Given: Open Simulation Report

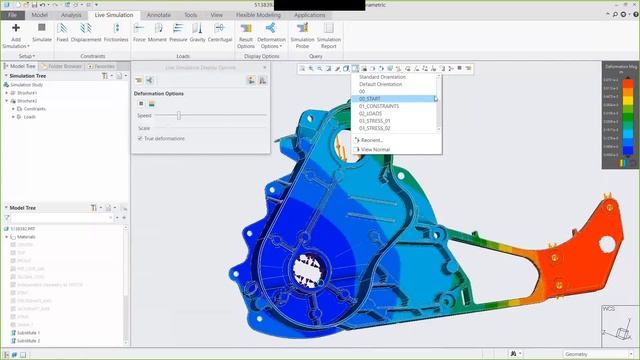Looking at the screenshot, I should (x=329, y=36).
